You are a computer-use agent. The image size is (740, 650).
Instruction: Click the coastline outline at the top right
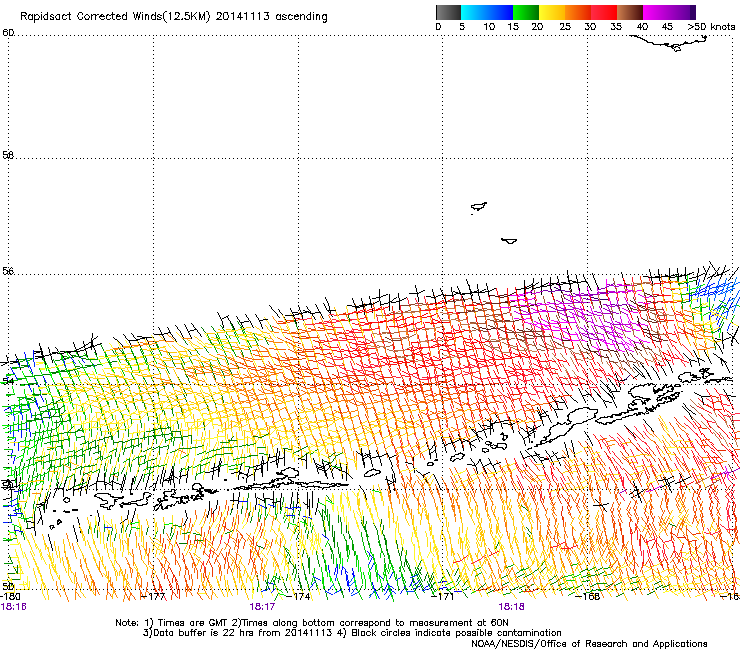click(669, 43)
